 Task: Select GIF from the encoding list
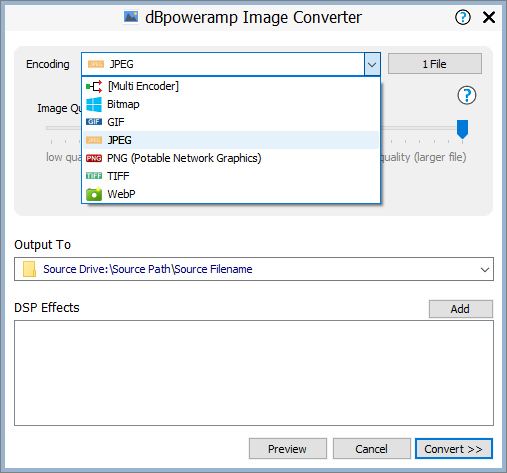tap(231, 122)
